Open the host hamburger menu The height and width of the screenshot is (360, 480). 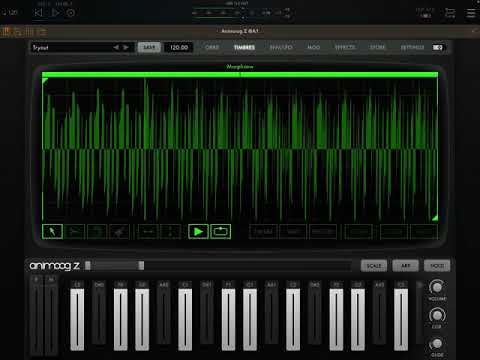(471, 13)
